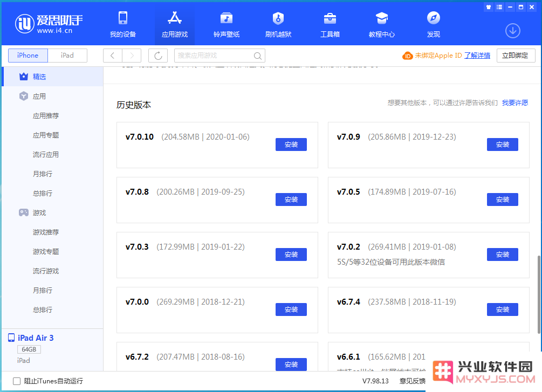Install version v7.0.0
Image resolution: width=542 pixels, height=392 pixels.
pos(291,310)
